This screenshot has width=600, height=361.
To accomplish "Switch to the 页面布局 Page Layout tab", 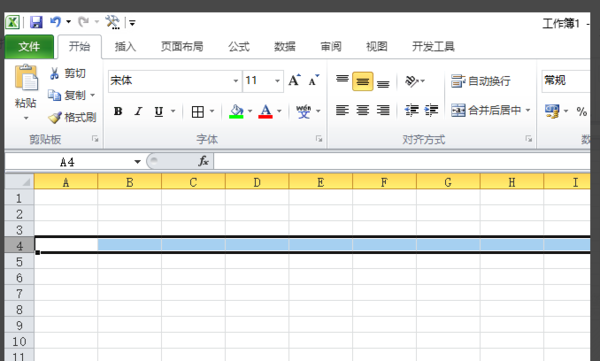I will pos(182,47).
